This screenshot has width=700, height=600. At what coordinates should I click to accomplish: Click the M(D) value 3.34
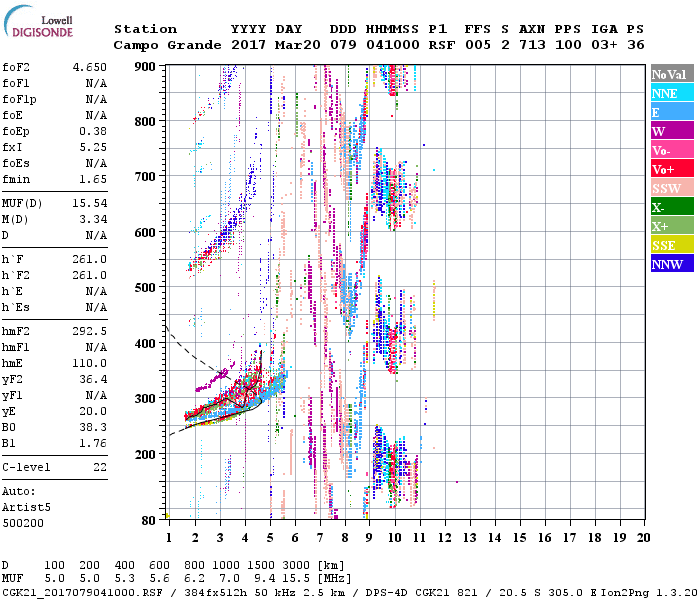tap(93, 220)
